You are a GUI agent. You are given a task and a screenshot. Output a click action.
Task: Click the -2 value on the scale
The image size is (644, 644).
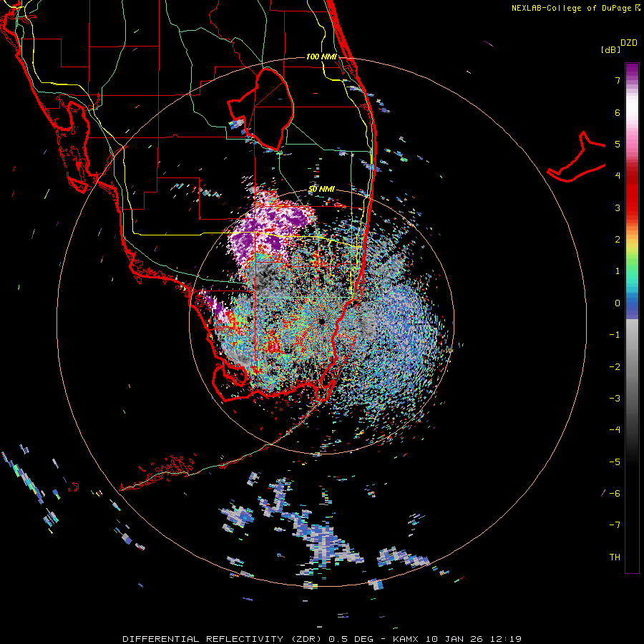(615, 367)
